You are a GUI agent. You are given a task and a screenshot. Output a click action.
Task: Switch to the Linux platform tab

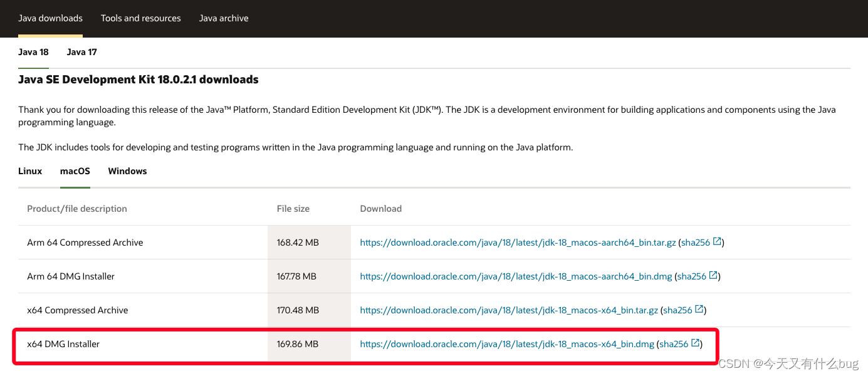coord(30,171)
